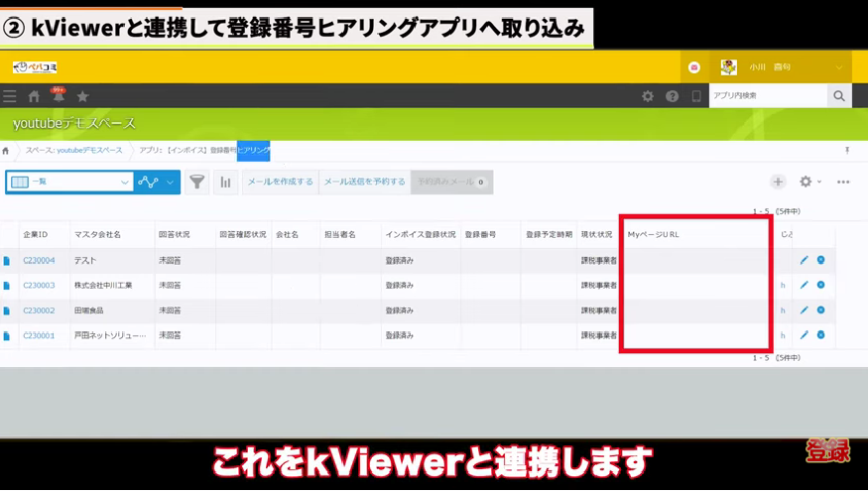
Task: Open the bar chart aggregate icon
Action: [225, 182]
